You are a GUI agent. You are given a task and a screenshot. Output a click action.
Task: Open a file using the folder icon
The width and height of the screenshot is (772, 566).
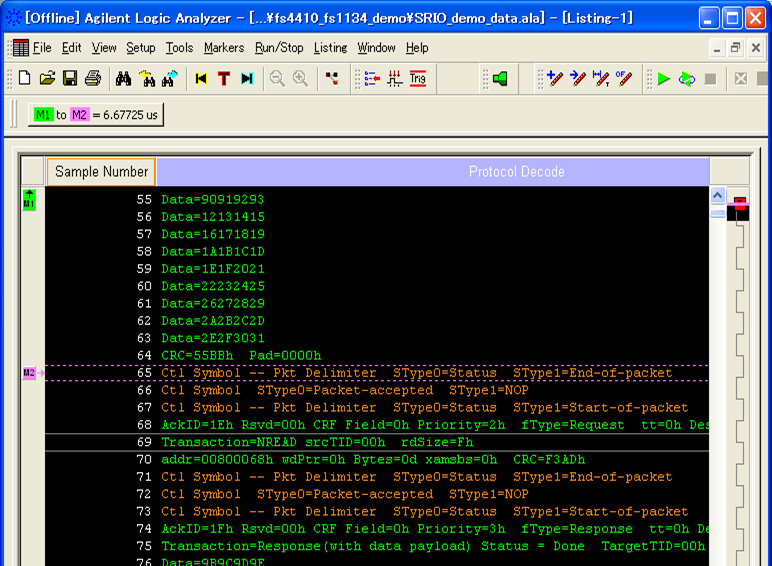[47, 78]
